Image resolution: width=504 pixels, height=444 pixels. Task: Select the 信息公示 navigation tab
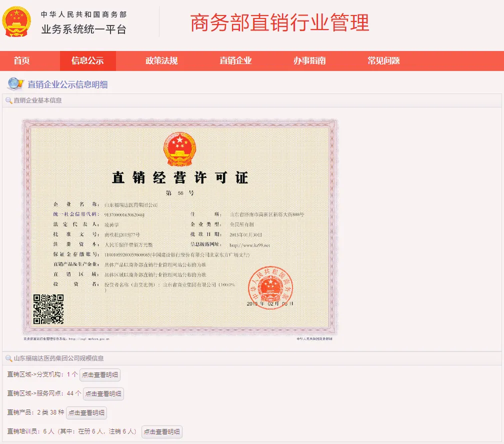(88, 61)
